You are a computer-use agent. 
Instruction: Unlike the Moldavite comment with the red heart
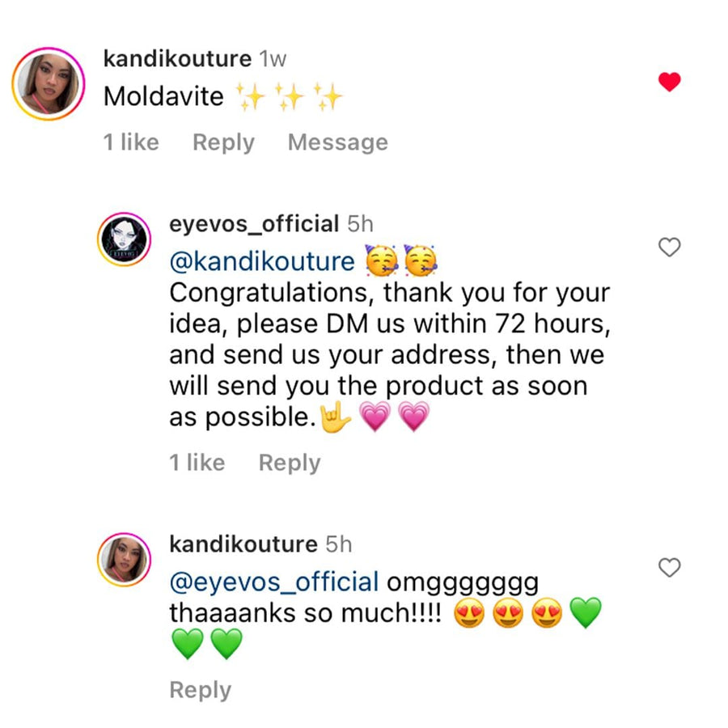(669, 82)
